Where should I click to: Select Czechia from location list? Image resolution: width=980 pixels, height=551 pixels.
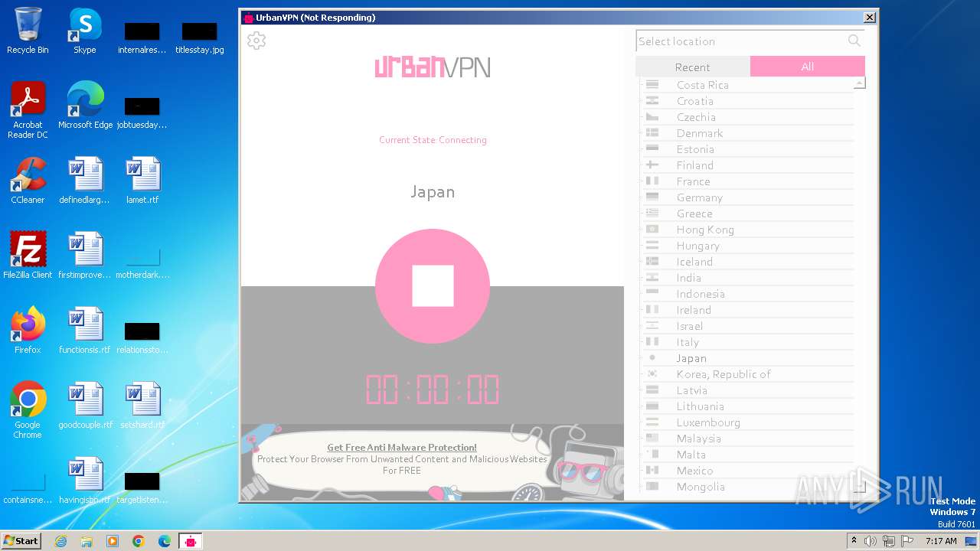tap(747, 117)
